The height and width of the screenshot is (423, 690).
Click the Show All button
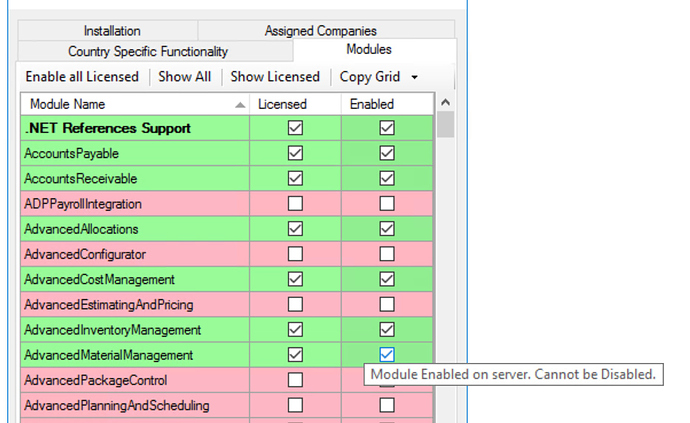184,77
